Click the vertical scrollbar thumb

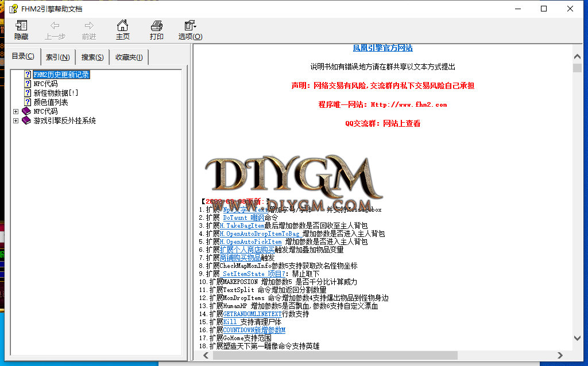(x=578, y=68)
